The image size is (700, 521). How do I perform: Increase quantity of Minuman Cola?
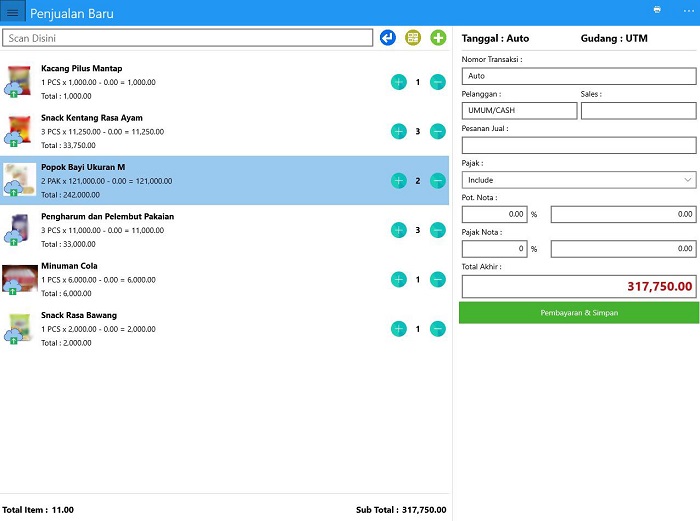coord(399,280)
